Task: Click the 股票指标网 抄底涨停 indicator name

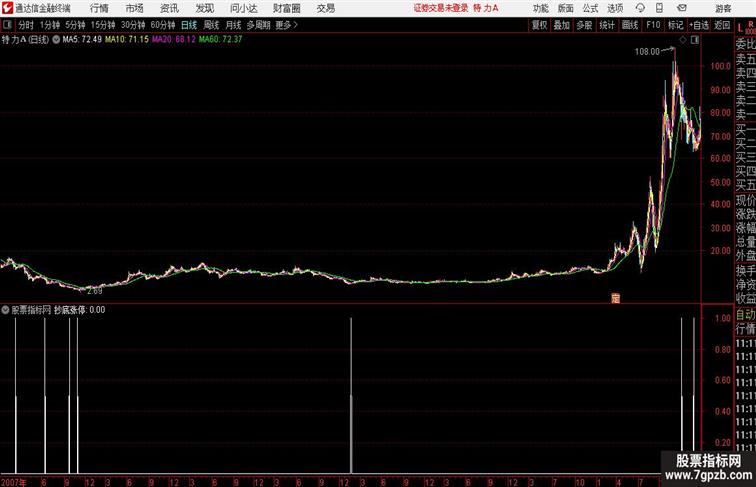Action: 49,310
